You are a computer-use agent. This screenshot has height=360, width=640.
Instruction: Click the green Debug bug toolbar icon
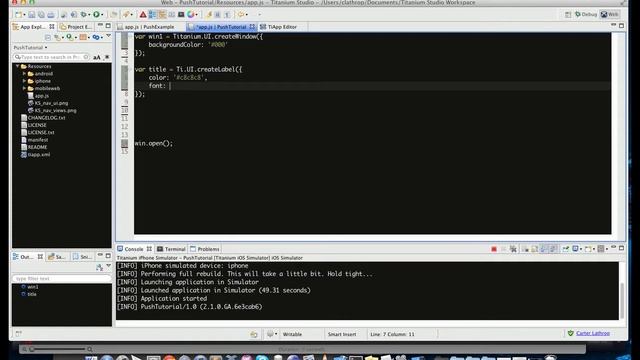[x=84, y=15]
